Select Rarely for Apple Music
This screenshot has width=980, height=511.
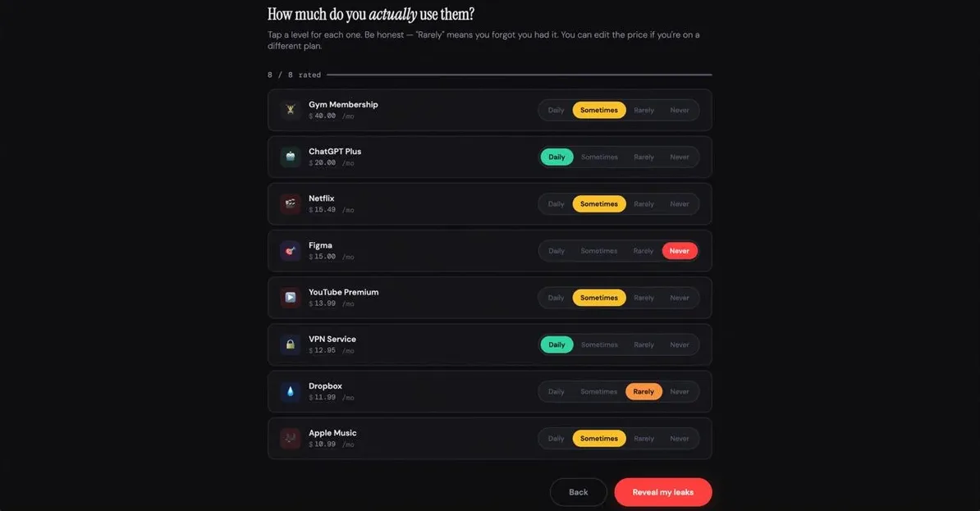pos(643,437)
